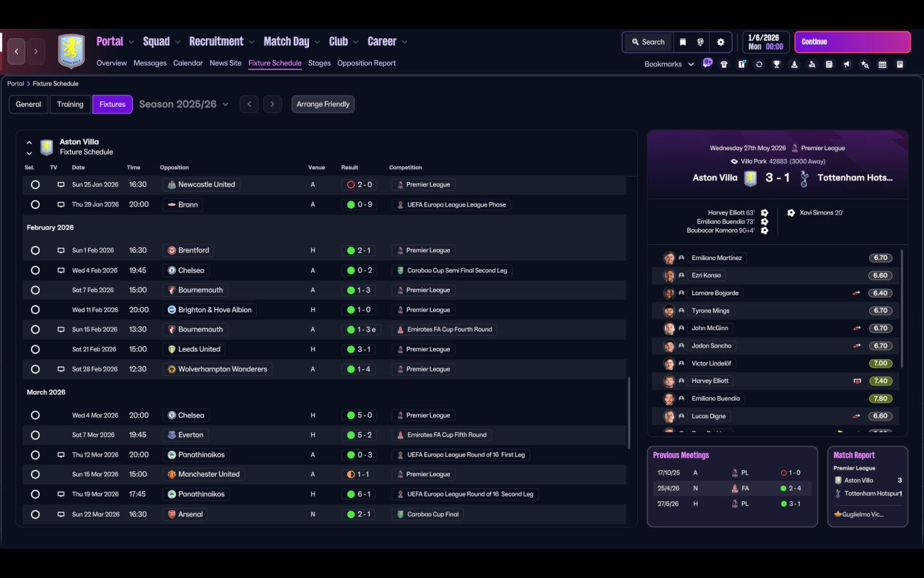Open the Opposition Report tab
924x578 pixels.
(367, 63)
